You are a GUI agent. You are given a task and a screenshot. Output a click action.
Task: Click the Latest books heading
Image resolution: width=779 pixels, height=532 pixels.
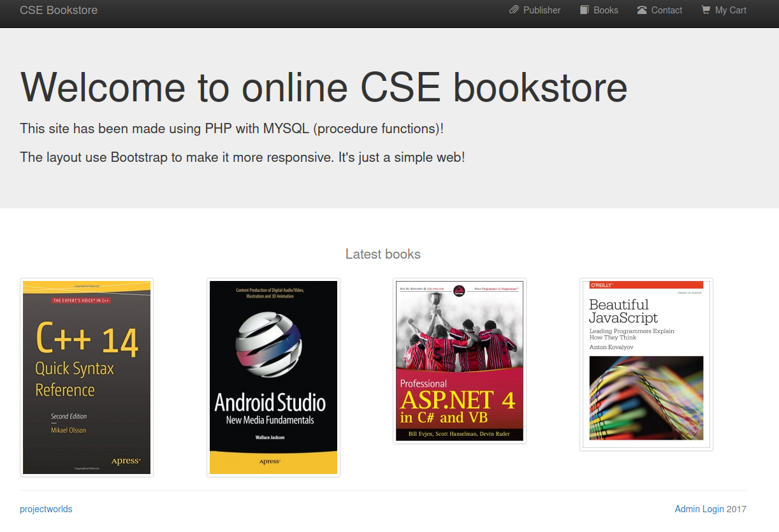[x=382, y=254]
